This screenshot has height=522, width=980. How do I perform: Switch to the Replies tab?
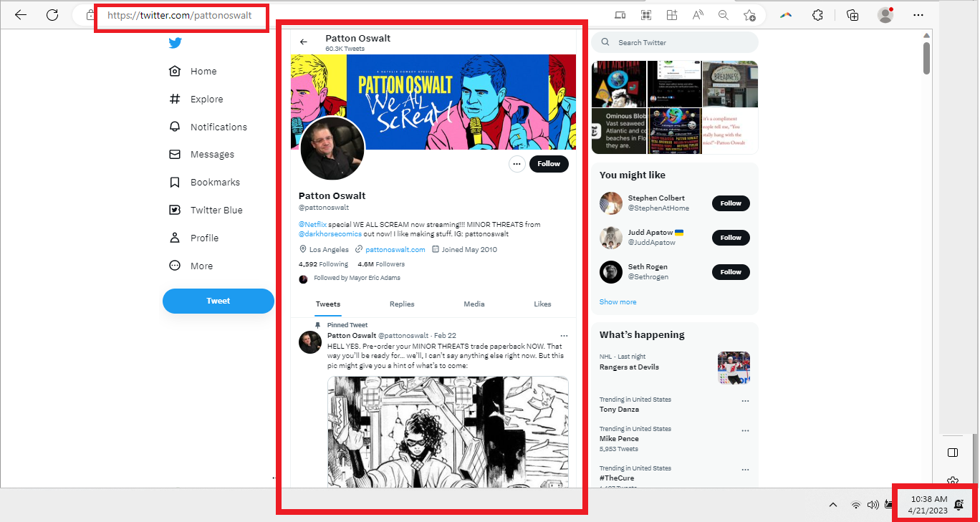(x=402, y=304)
